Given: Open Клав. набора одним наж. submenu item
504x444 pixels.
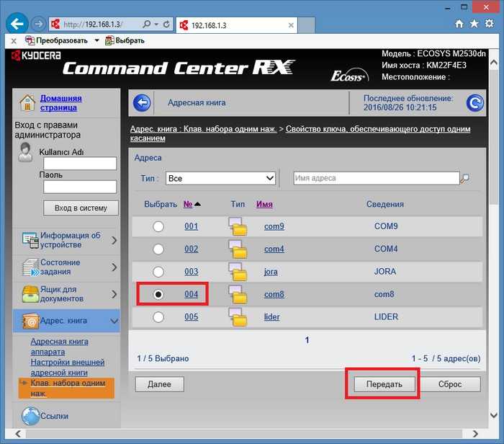Looking at the screenshot, I should tap(66, 388).
